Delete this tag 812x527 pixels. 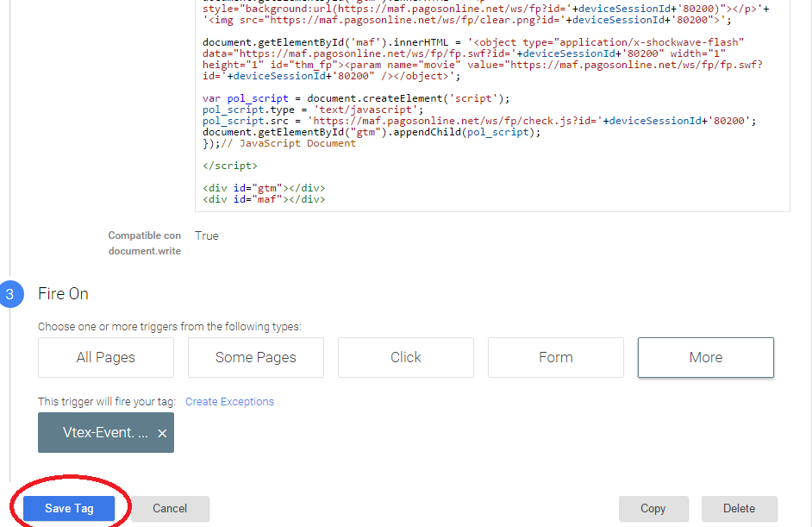point(739,508)
